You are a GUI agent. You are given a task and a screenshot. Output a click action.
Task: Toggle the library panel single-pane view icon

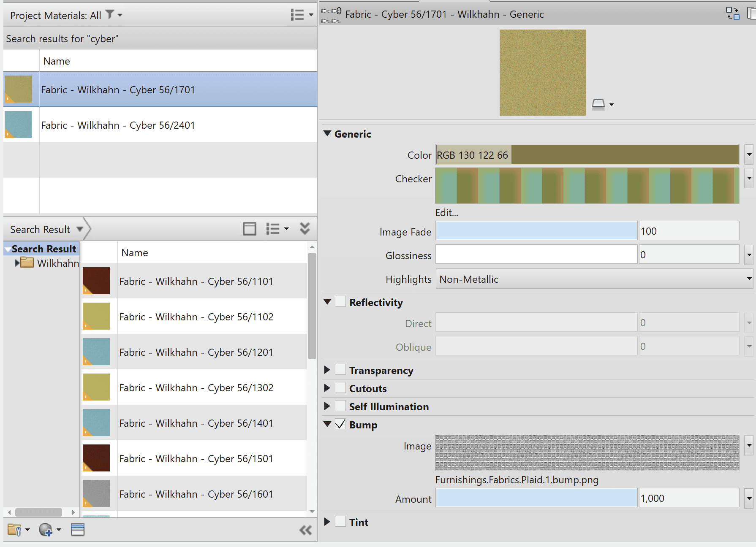coord(250,229)
